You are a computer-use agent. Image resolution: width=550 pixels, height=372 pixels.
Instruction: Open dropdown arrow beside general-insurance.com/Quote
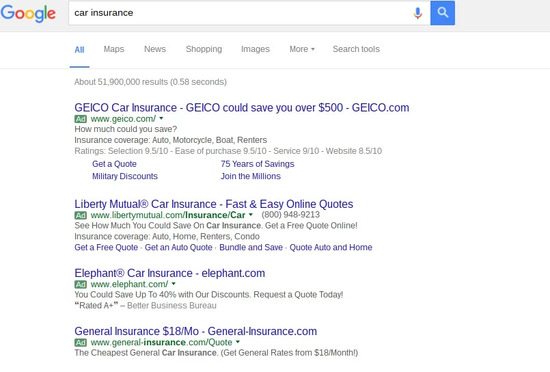tap(237, 341)
